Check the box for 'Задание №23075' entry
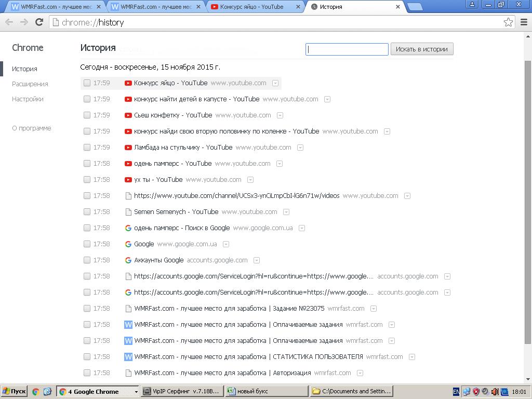532x399 pixels. (x=87, y=309)
